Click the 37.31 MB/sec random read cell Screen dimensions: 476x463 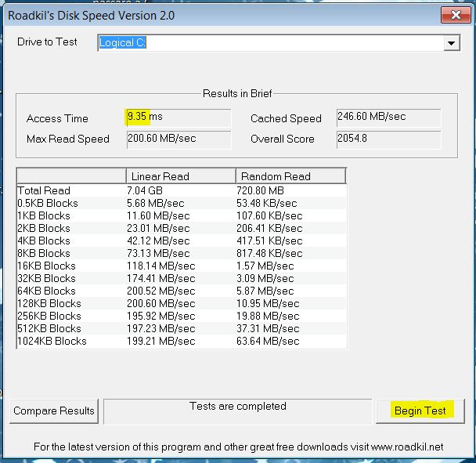point(268,328)
